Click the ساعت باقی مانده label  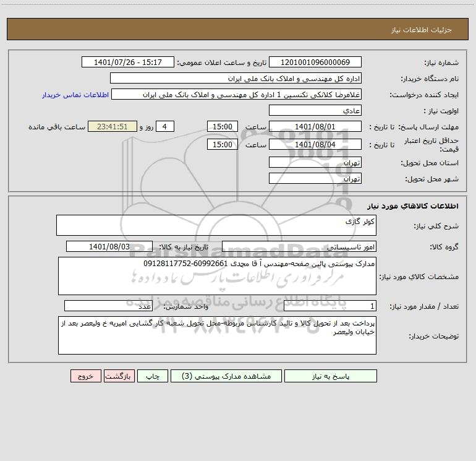(x=57, y=127)
